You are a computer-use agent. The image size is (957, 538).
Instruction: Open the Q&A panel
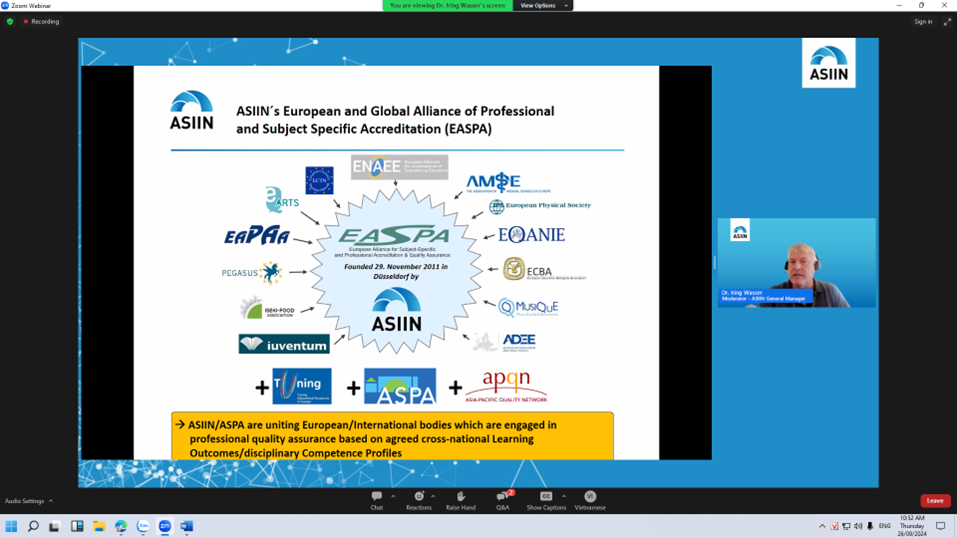tap(502, 500)
